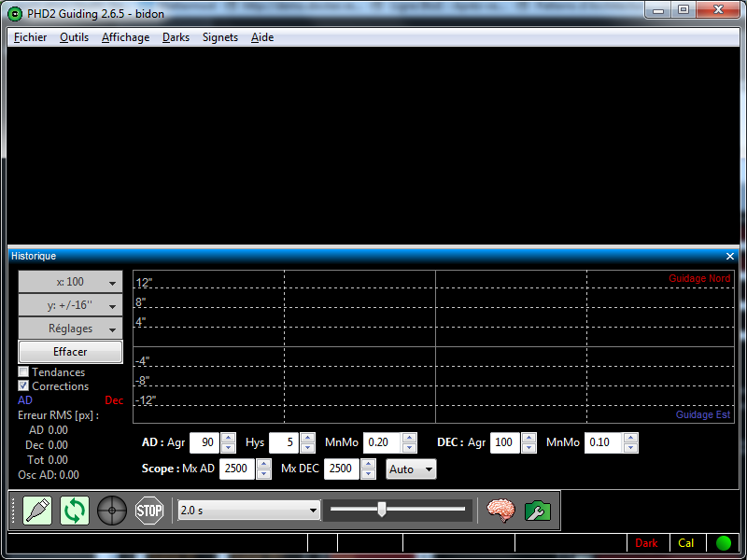This screenshot has width=747, height=560.
Task: Open the Outils menu
Action: pos(74,37)
